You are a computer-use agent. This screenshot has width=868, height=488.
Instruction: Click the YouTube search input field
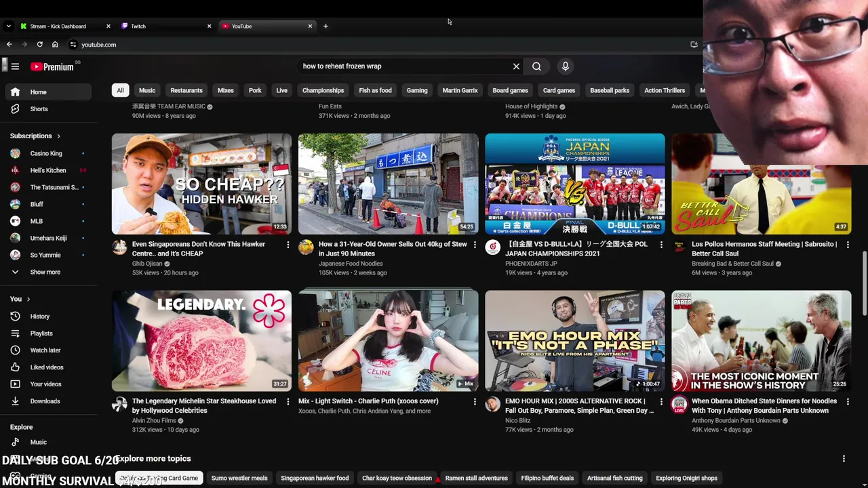pos(403,66)
